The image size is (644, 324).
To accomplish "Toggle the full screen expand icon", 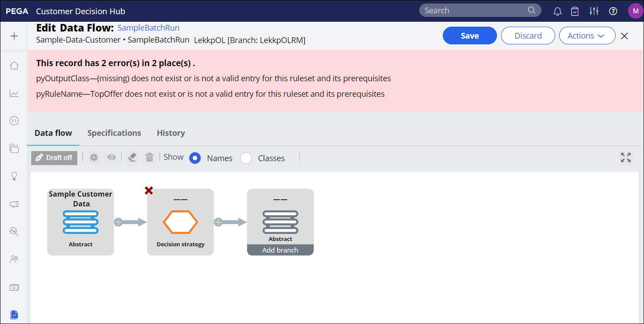I will click(x=626, y=157).
